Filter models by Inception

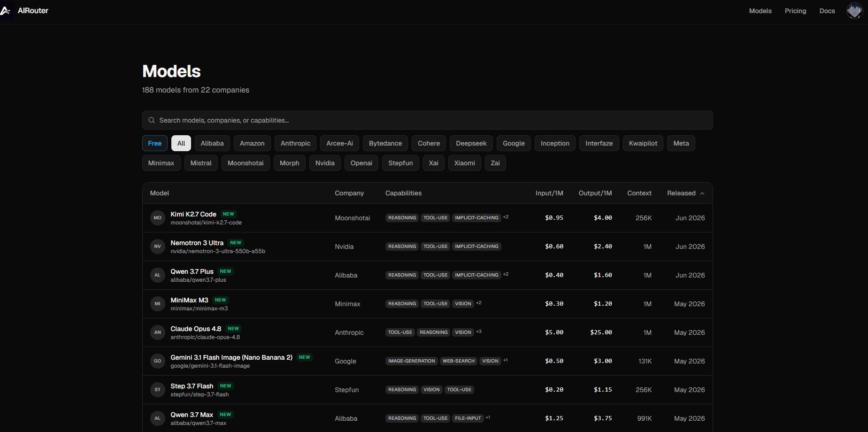(555, 143)
